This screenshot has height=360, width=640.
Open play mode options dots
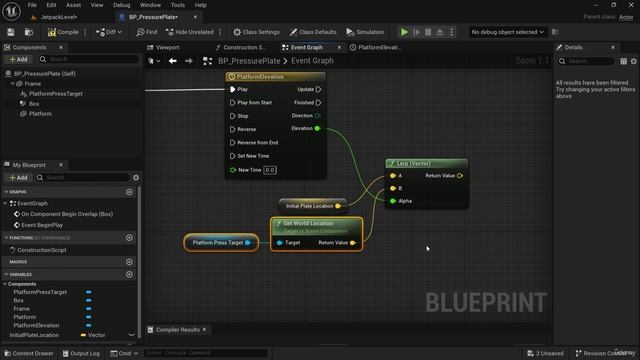[x=452, y=32]
